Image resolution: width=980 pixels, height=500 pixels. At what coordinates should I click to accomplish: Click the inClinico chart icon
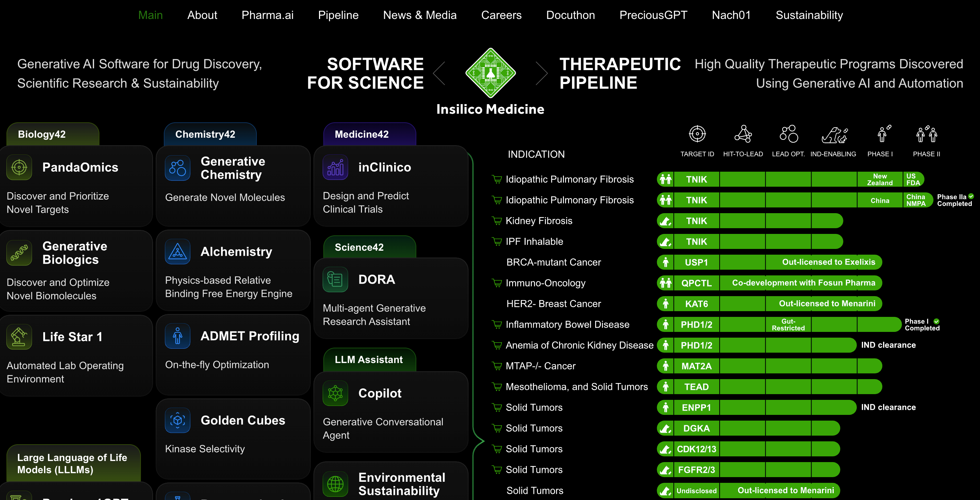coord(335,167)
